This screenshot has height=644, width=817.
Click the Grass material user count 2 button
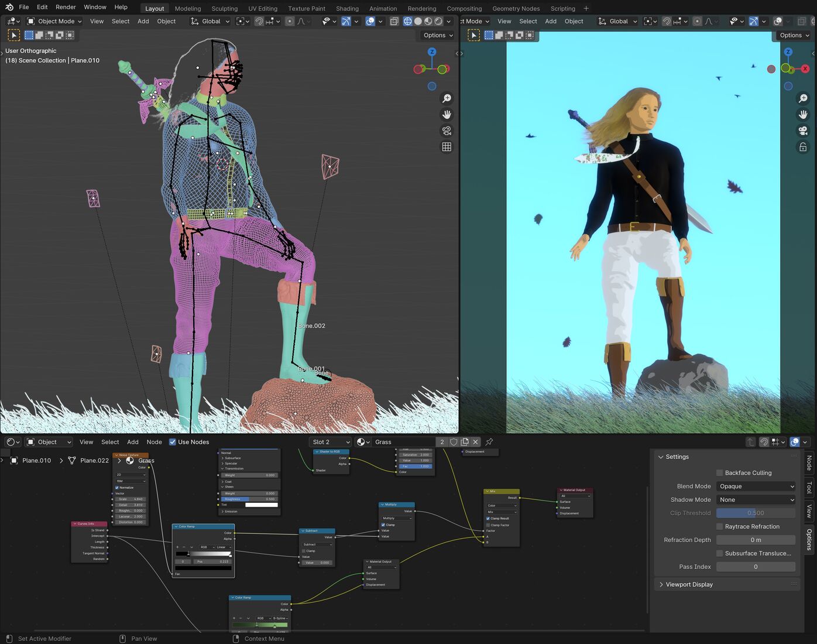(x=442, y=442)
